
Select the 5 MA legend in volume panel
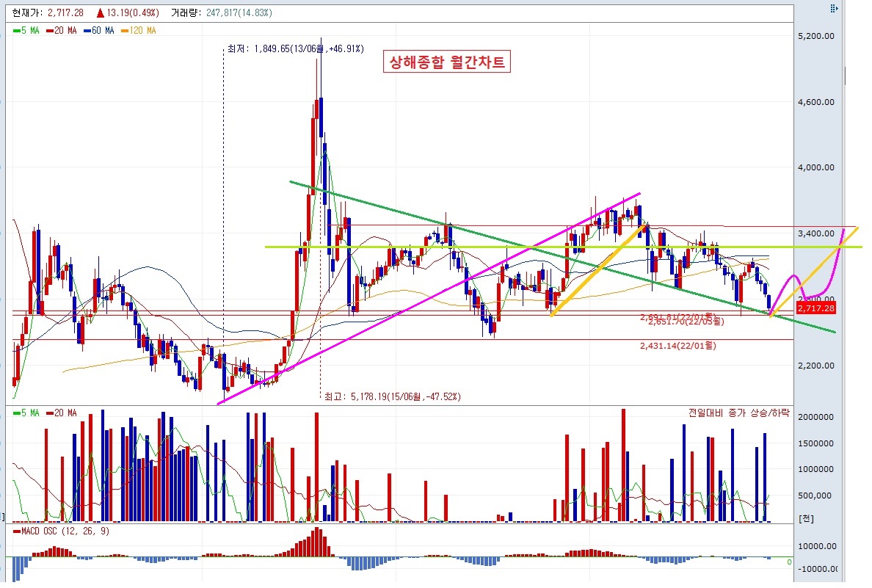coord(27,413)
